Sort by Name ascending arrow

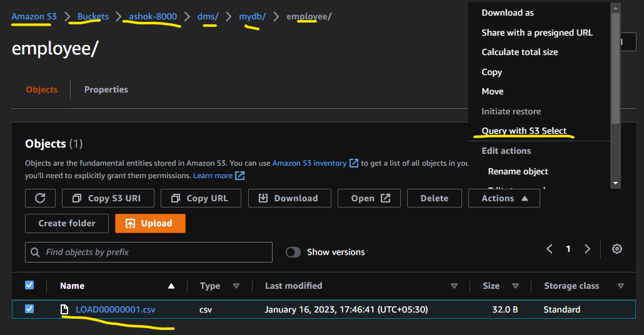[171, 286]
